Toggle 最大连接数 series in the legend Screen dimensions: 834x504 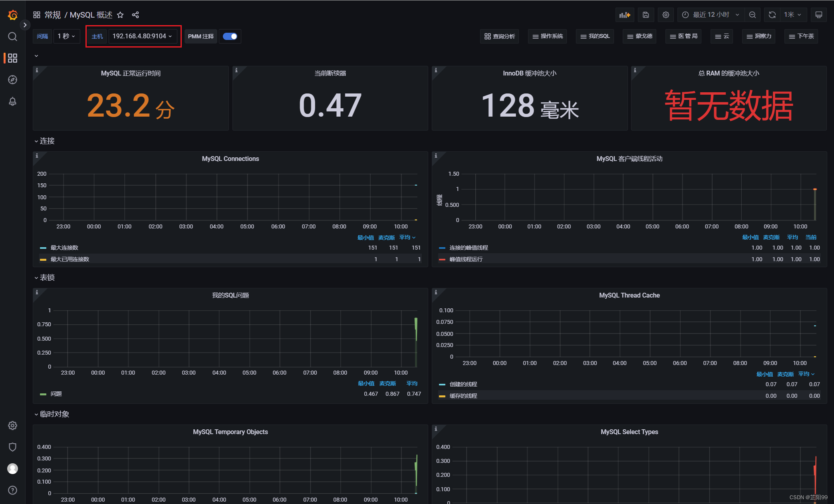64,248
